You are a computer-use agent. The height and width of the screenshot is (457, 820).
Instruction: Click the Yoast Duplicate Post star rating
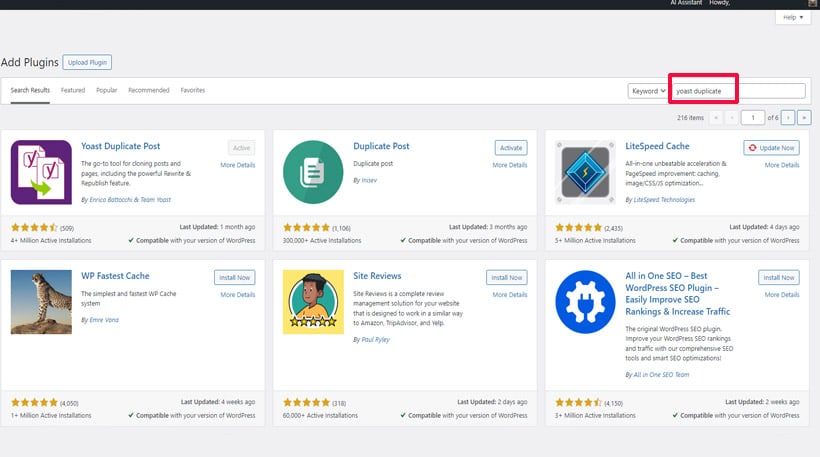(35, 227)
